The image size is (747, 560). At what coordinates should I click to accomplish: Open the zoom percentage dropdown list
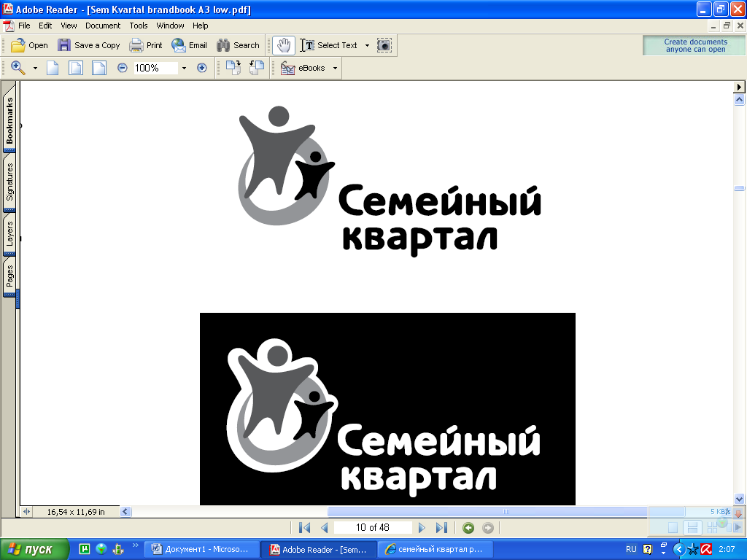point(184,69)
